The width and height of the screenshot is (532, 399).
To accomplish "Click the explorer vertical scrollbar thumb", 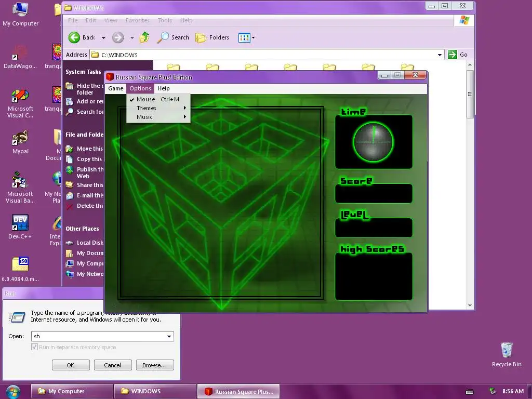I will (x=470, y=95).
